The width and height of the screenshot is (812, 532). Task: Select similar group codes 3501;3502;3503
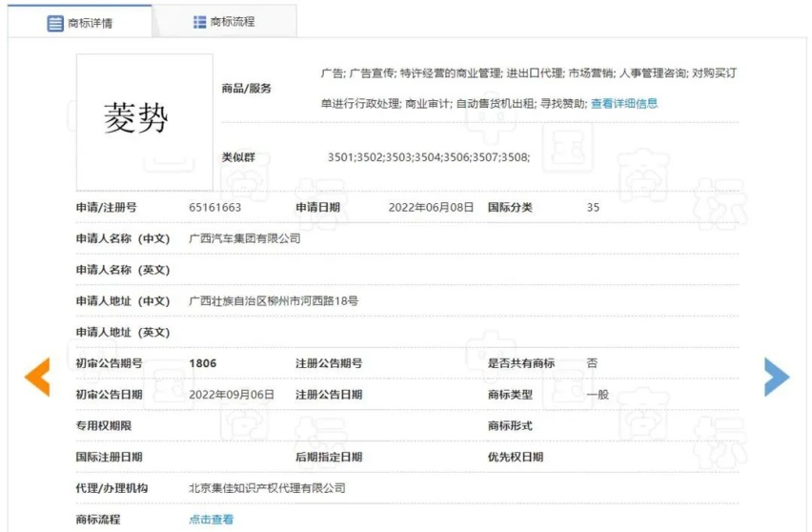[x=429, y=157]
